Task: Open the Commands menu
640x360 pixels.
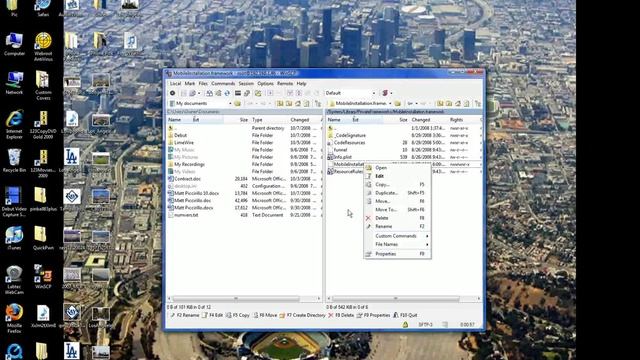Action: 223,84
